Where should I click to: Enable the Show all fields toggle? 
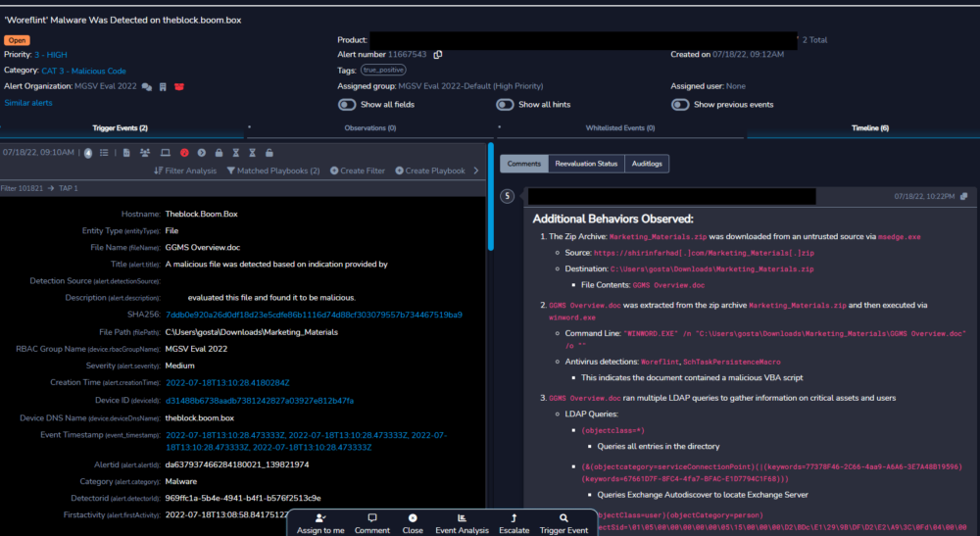tap(347, 105)
